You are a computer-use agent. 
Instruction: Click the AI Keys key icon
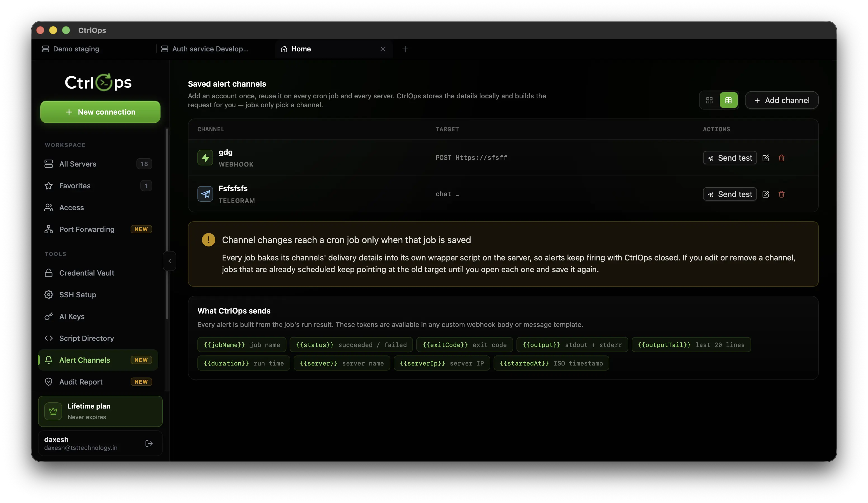[49, 316]
